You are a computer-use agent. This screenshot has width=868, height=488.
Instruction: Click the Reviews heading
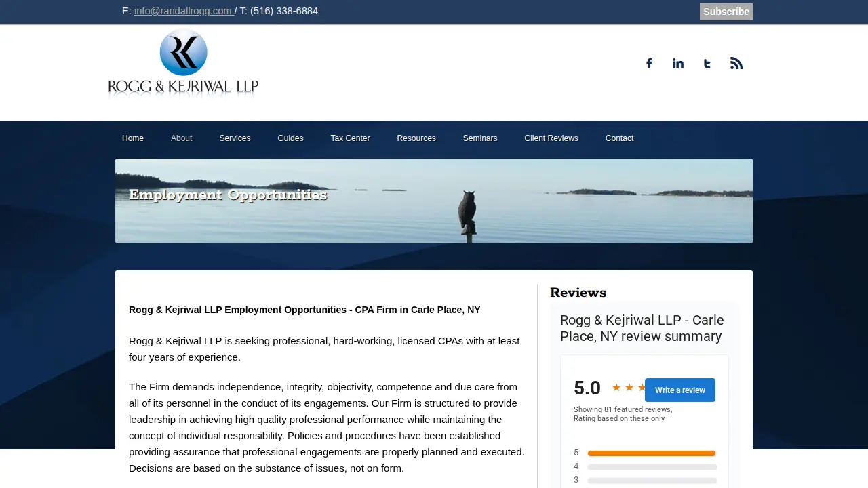578,293
